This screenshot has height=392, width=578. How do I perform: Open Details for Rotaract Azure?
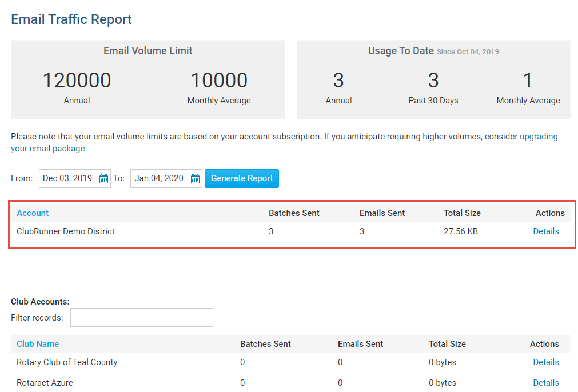point(545,383)
